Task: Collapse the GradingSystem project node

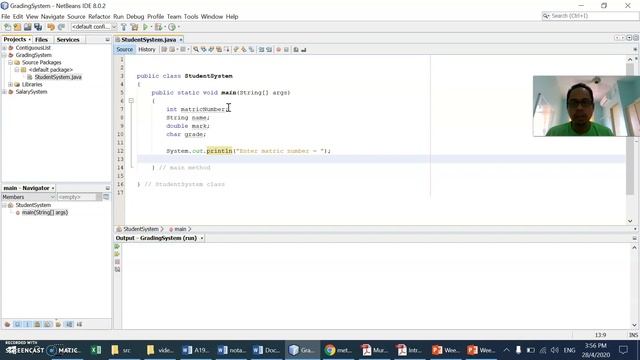Action: 4,55
